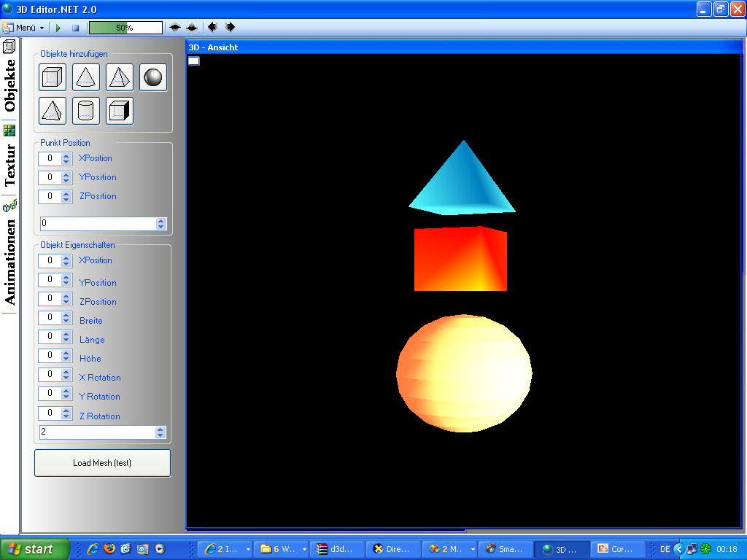Add a wireframe cube object
Screen dimensions: 747x560
[53, 77]
